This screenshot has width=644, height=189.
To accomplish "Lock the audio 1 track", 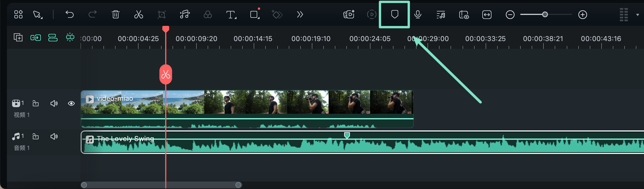I will click(36, 136).
